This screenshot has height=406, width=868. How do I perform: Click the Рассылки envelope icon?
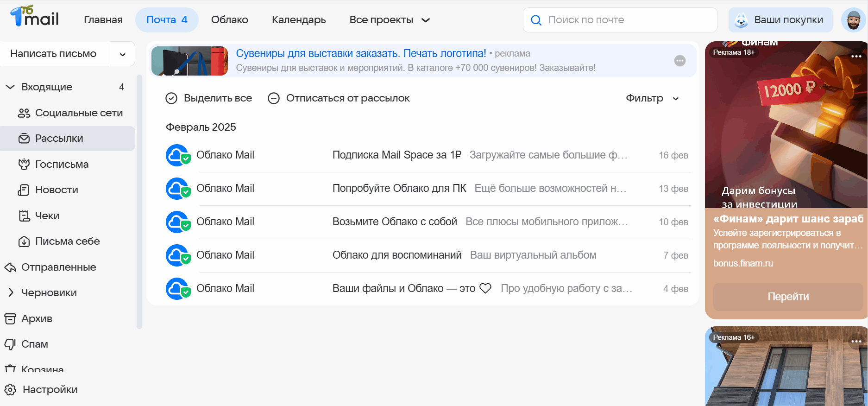(x=24, y=139)
